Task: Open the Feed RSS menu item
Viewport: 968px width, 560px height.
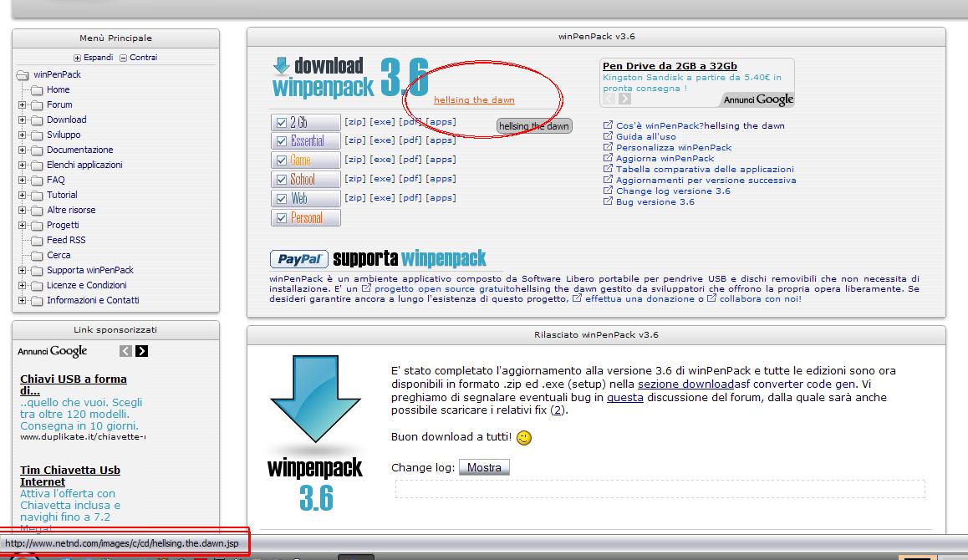Action: pyautogui.click(x=66, y=240)
